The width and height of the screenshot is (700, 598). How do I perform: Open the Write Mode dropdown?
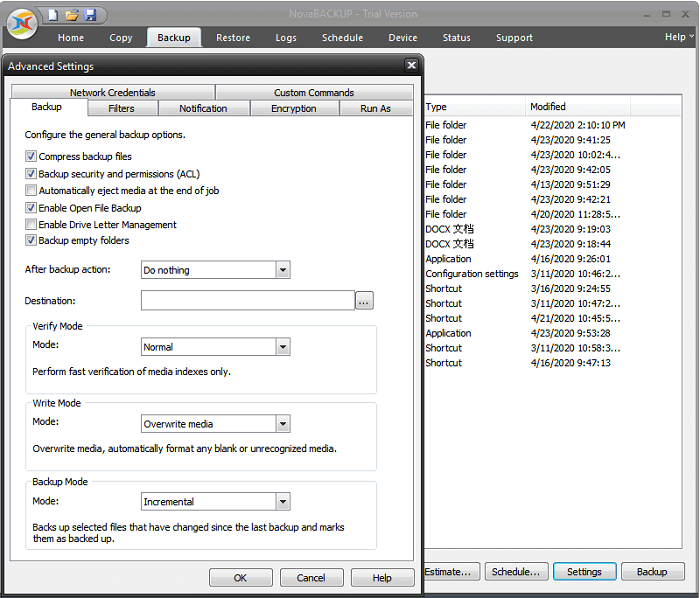pyautogui.click(x=283, y=424)
